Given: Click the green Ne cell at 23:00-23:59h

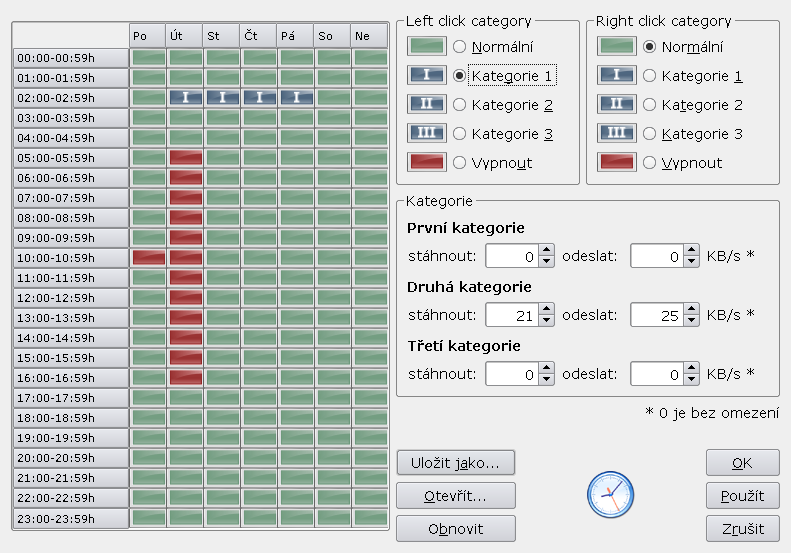Looking at the screenshot, I should (371, 518).
